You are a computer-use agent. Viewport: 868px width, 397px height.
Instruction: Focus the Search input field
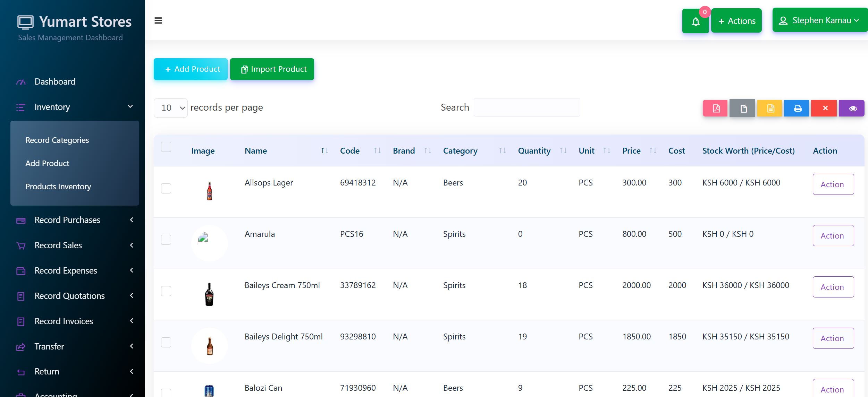click(527, 107)
